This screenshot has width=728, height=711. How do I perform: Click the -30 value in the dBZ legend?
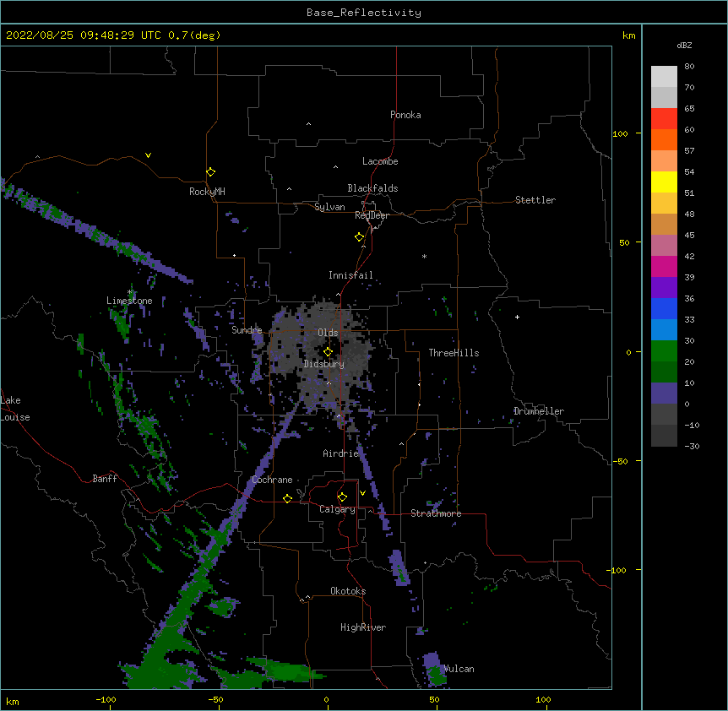pyautogui.click(x=692, y=447)
